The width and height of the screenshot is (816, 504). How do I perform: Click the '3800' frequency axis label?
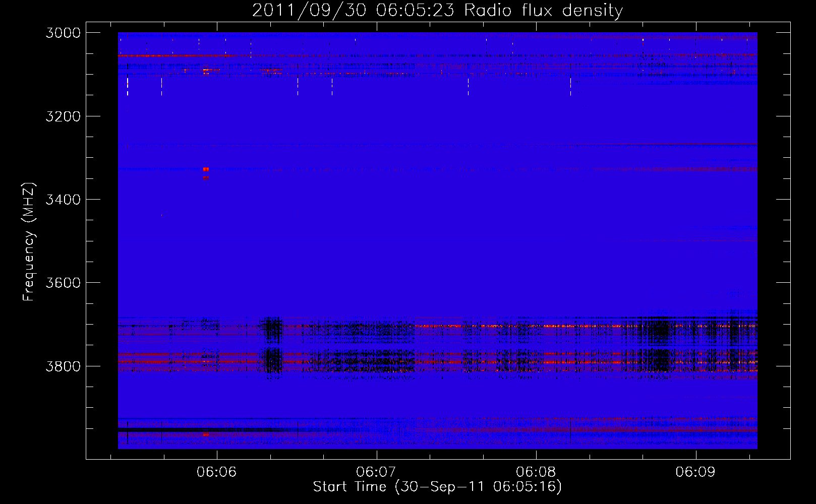63,366
